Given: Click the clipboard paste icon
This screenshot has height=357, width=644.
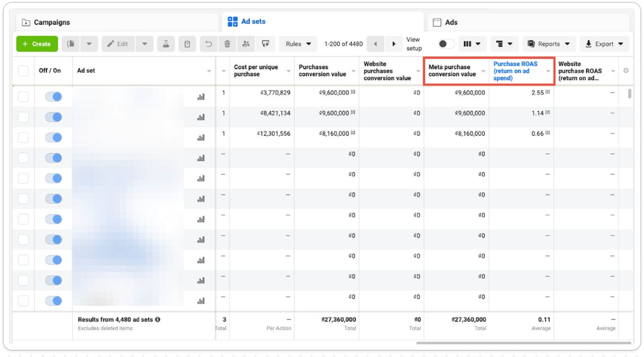Looking at the screenshot, I should [x=187, y=44].
